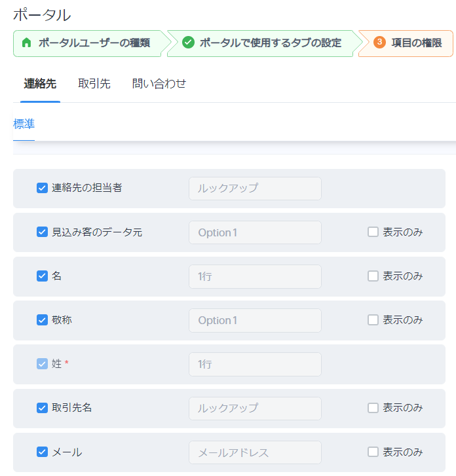
Task: Select the 標準 sub-tab
Action: pos(24,124)
